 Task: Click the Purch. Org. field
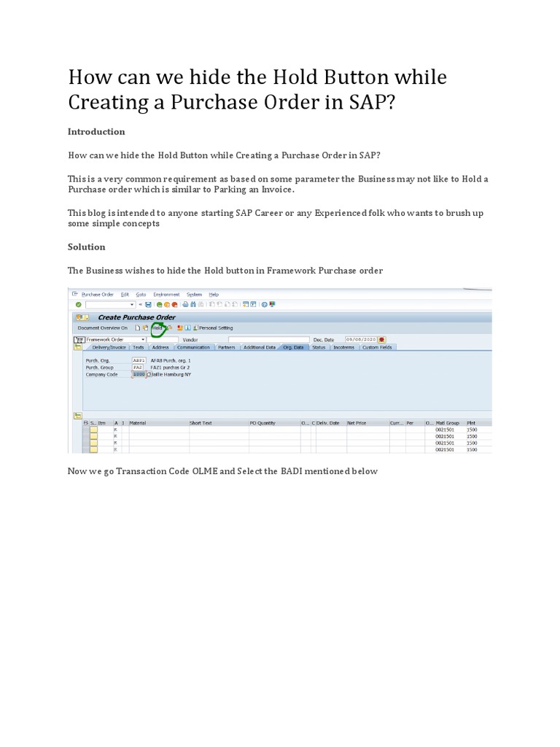[x=139, y=360]
